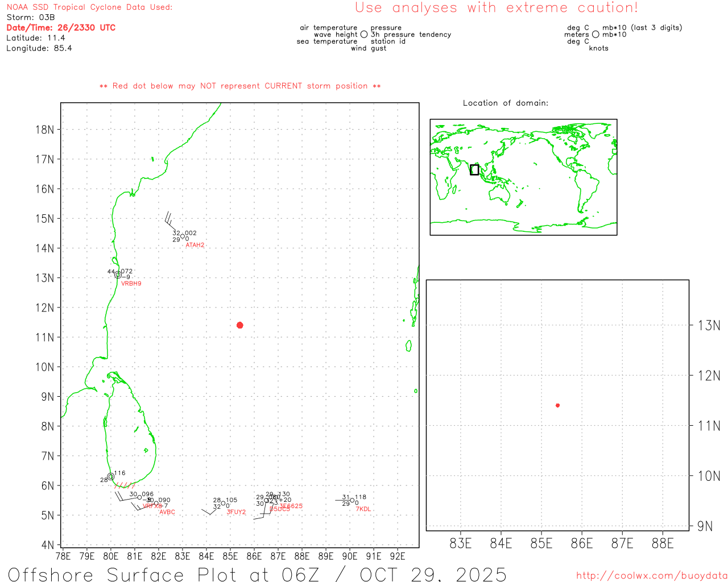
Task: Click the red storm dot on main map
Action: (x=240, y=325)
